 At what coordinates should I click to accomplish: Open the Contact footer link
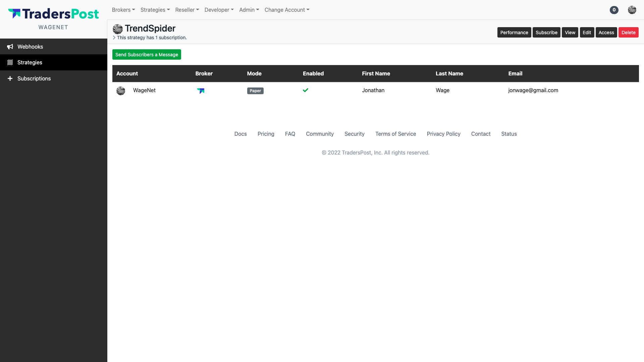tap(481, 134)
